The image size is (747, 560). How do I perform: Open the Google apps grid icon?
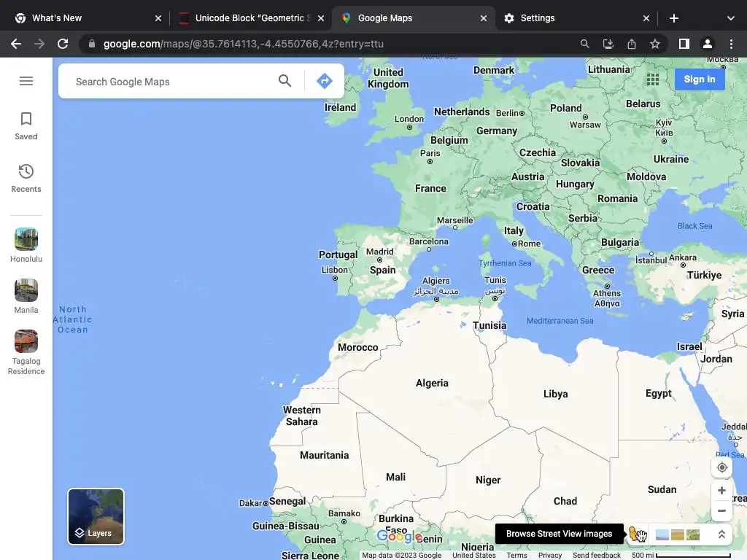pyautogui.click(x=653, y=79)
